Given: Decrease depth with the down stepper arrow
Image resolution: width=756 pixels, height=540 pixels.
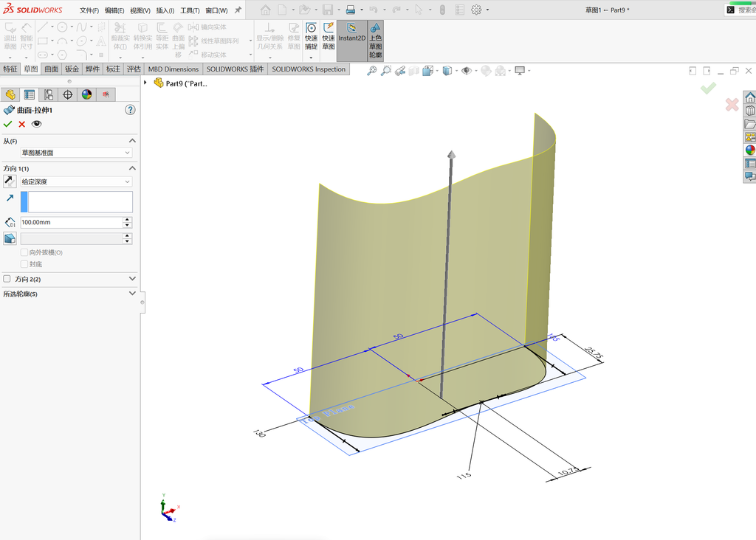Looking at the screenshot, I should point(127,225).
